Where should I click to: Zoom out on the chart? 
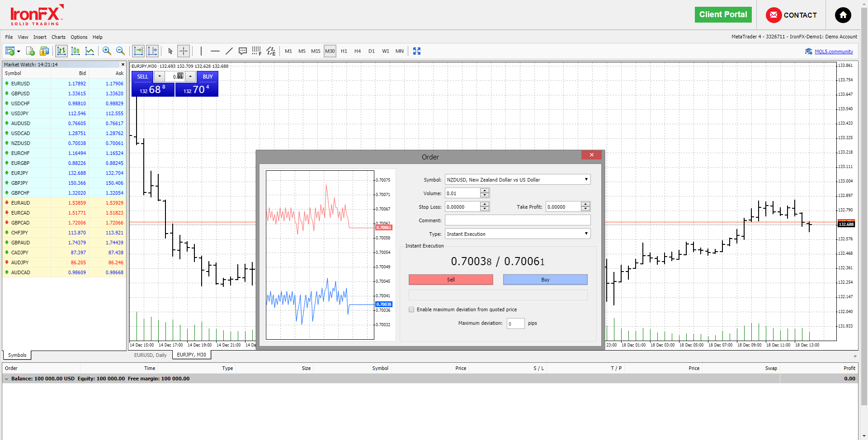tap(120, 51)
